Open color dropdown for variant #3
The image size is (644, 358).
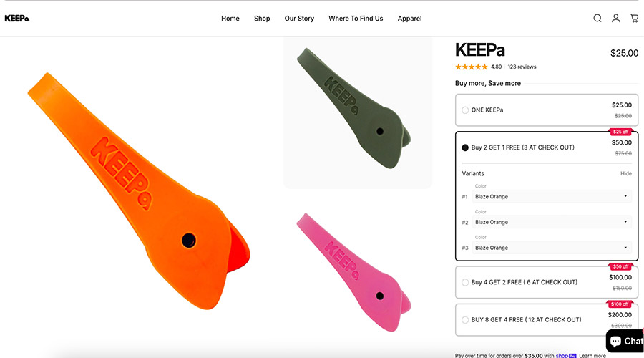coord(550,248)
